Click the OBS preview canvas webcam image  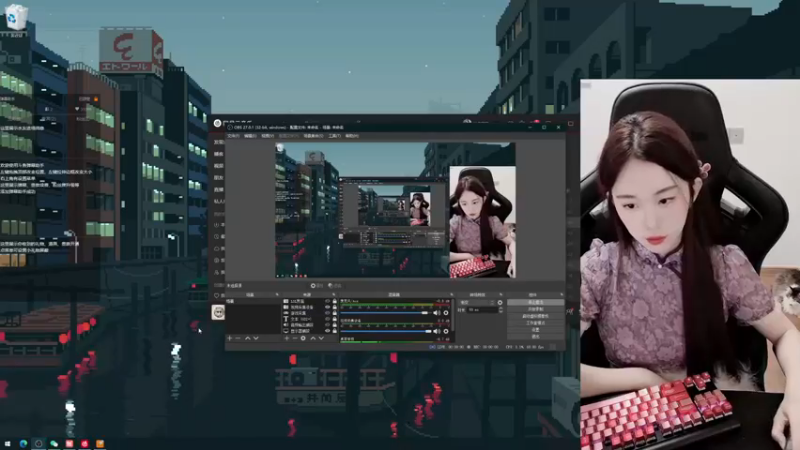tap(482, 222)
